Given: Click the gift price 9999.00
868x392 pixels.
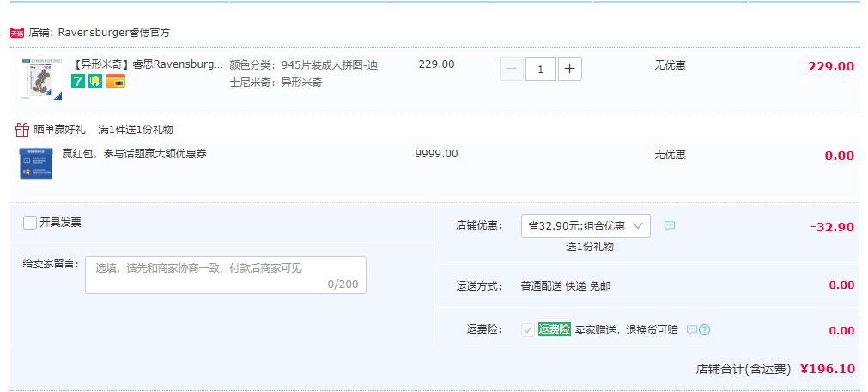Looking at the screenshot, I should coord(436,154).
